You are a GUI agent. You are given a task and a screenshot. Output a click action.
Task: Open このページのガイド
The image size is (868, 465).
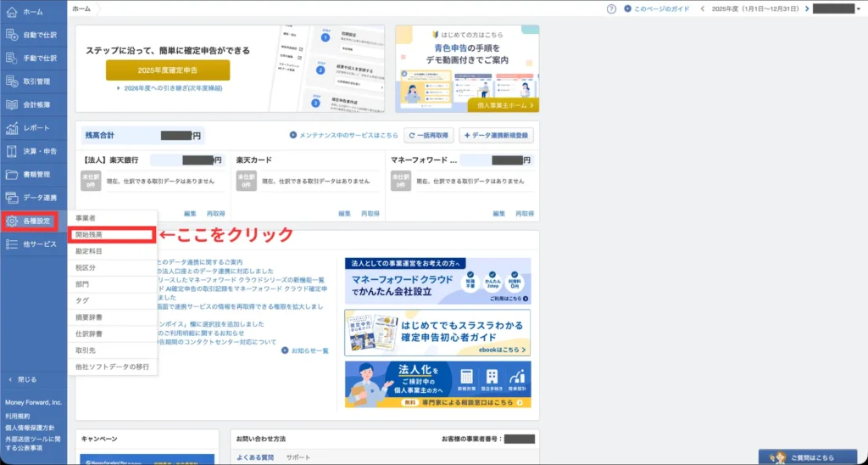tap(657, 8)
